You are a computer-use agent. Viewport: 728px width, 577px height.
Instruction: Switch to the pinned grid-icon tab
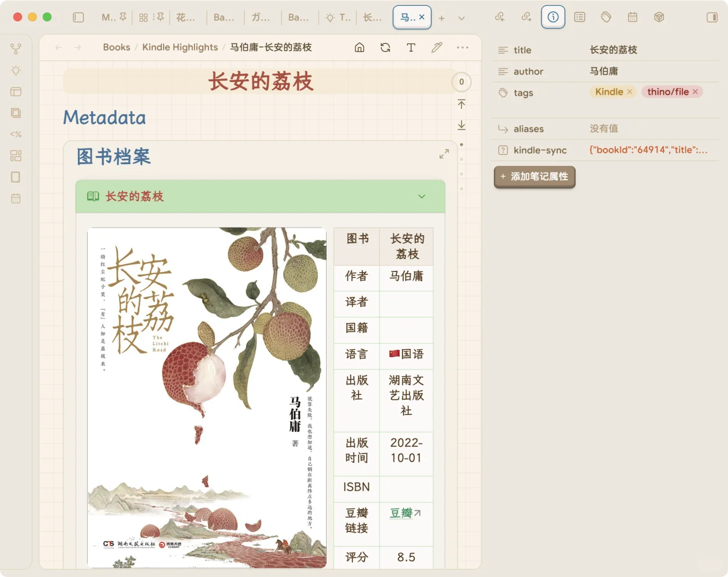(x=151, y=18)
